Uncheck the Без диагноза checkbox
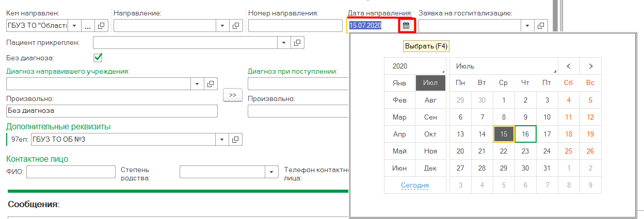Image resolution: width=644 pixels, height=219 pixels. (x=98, y=57)
